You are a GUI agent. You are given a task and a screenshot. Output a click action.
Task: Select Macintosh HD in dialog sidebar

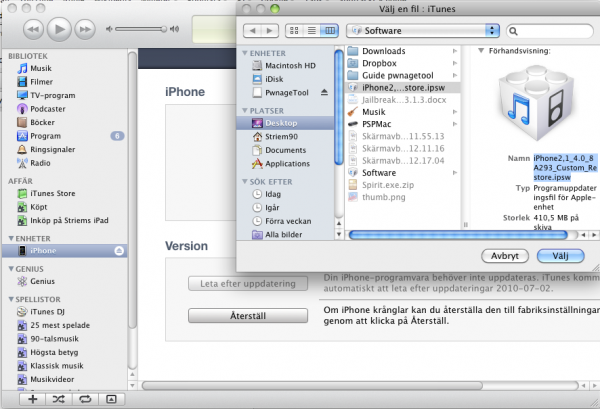pyautogui.click(x=284, y=66)
